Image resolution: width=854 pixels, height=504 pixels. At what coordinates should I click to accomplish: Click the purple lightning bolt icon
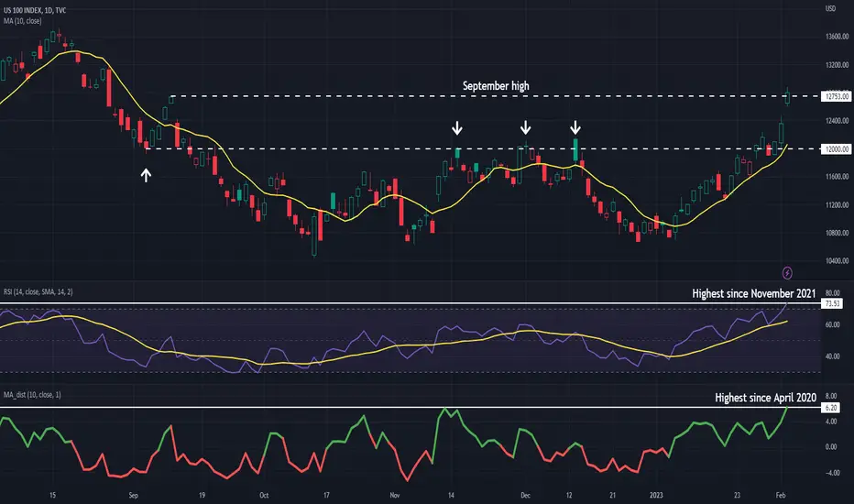pos(787,272)
